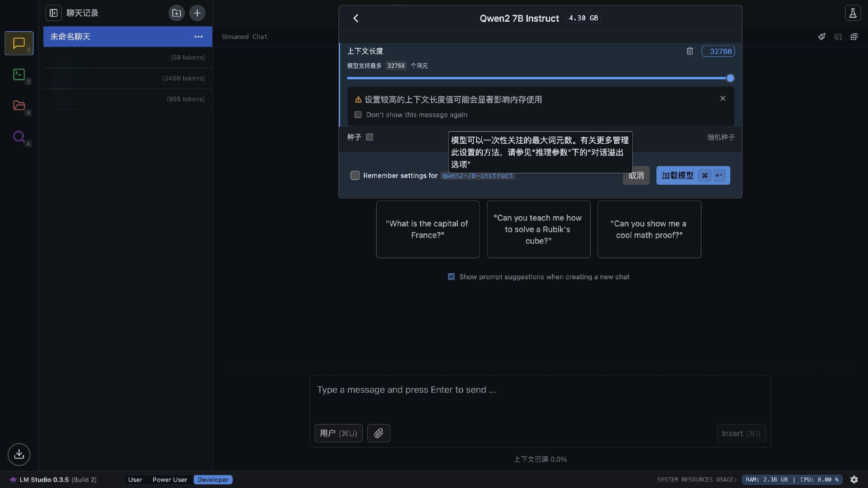Open My Models folder icon in sidebar
Viewport: 868px width, 488px height.
(19, 105)
